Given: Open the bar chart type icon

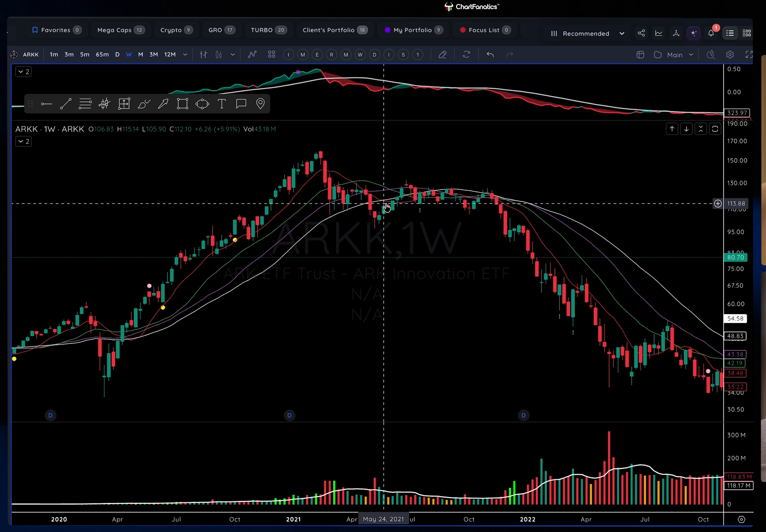Looking at the screenshot, I should pos(203,55).
